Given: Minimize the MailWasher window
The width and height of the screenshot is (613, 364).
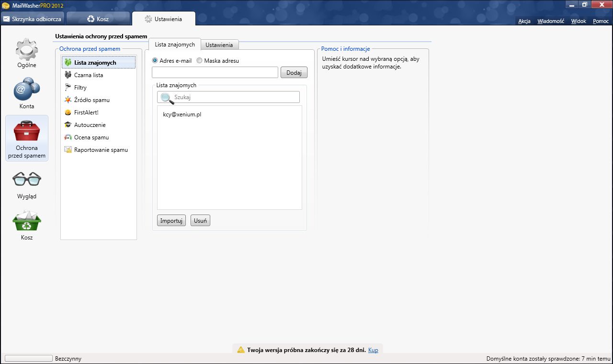Looking at the screenshot, I should click(x=571, y=4).
